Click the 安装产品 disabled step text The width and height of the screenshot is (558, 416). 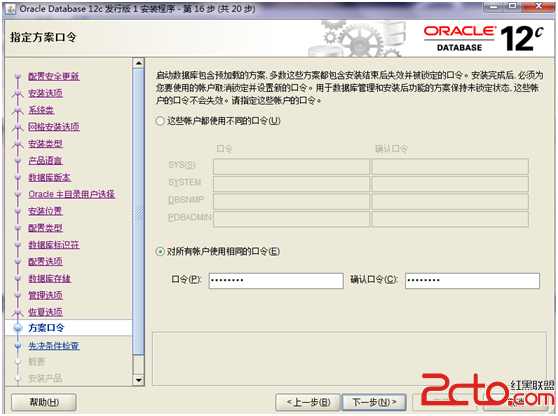tap(45, 378)
